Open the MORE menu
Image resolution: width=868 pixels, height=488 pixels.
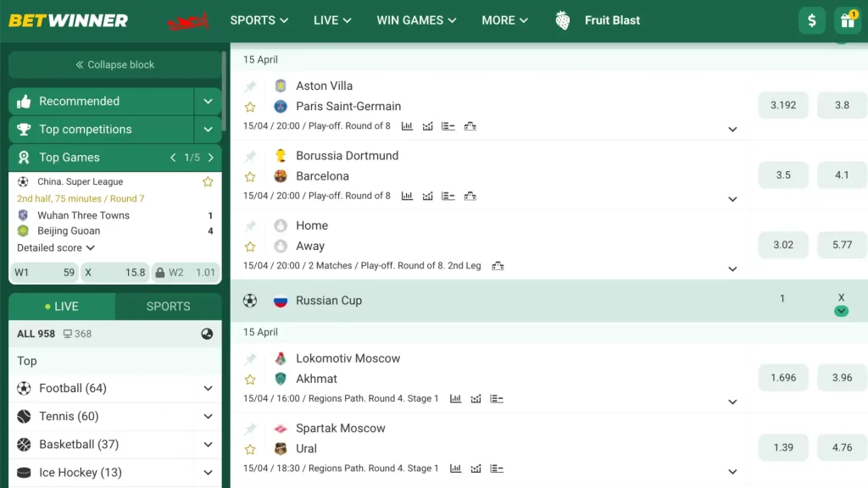click(504, 20)
